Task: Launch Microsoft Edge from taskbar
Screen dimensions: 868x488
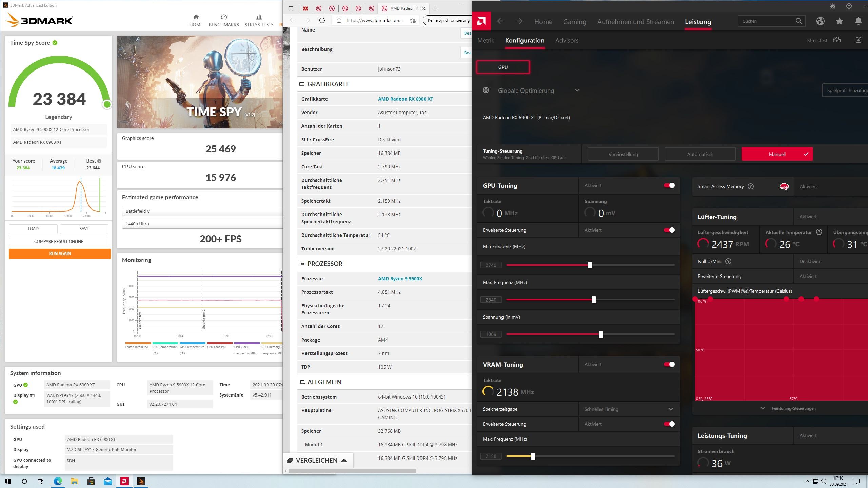Action: click(x=58, y=481)
